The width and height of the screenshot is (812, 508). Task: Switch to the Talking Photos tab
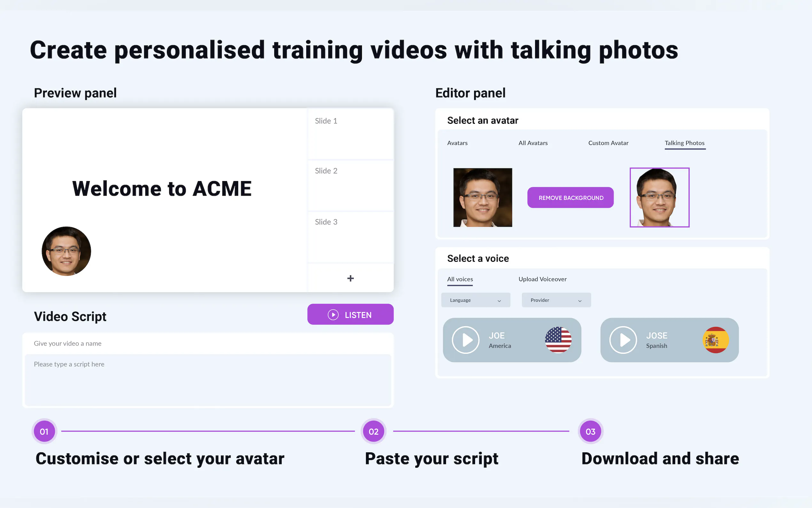(684, 143)
